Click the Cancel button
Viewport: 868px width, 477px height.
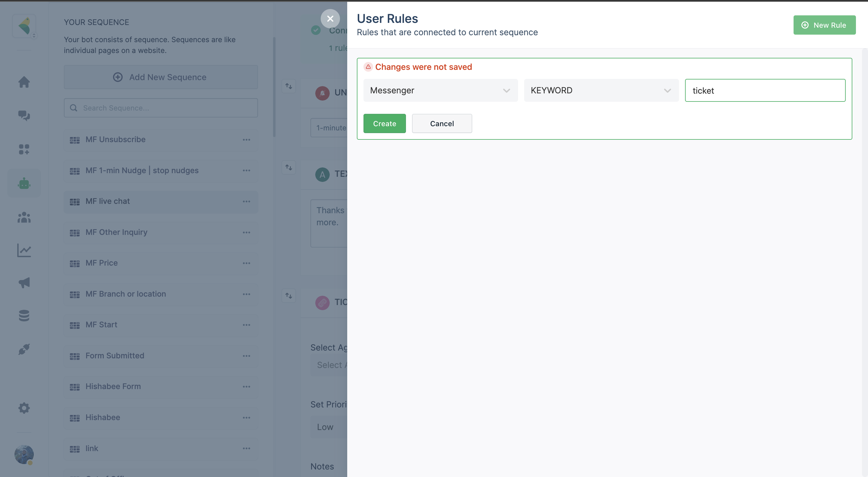(442, 123)
